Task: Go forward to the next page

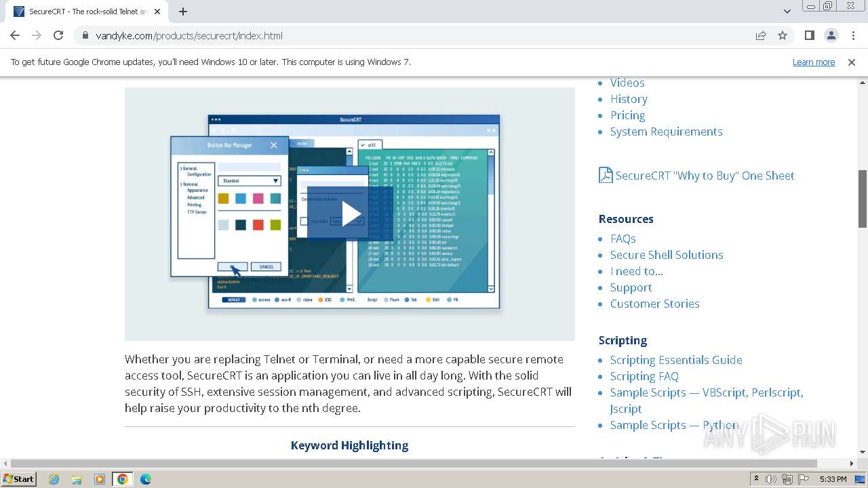Action: (37, 35)
